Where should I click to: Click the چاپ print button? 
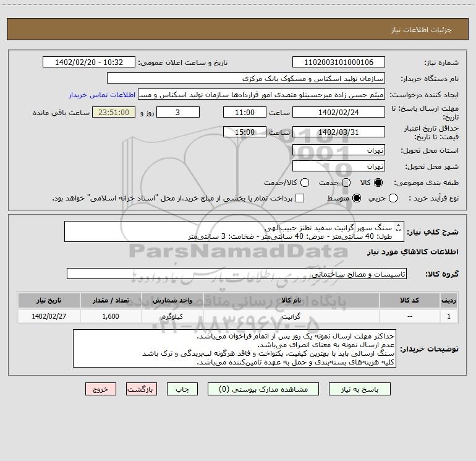click(182, 389)
